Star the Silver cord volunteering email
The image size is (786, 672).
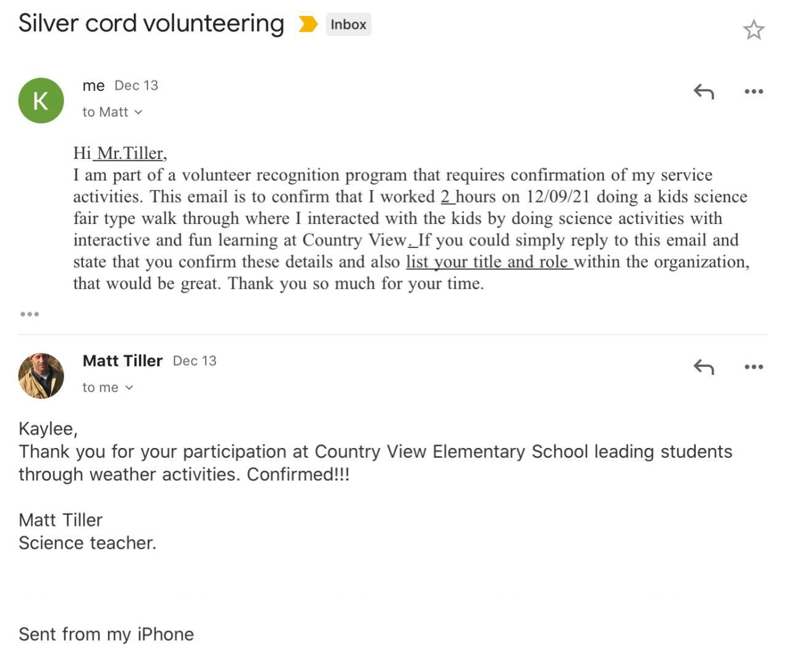pyautogui.click(x=753, y=29)
